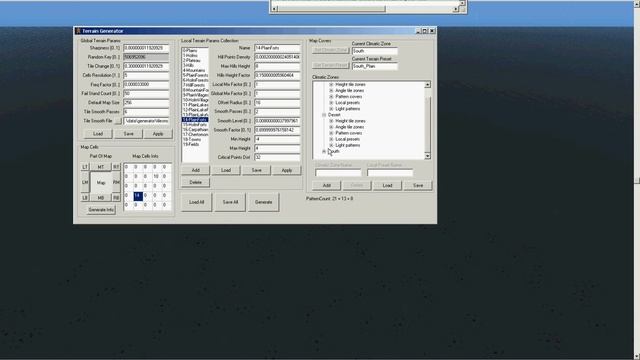
Task: Open the Tile Smooth File browse button
Action: (118, 121)
